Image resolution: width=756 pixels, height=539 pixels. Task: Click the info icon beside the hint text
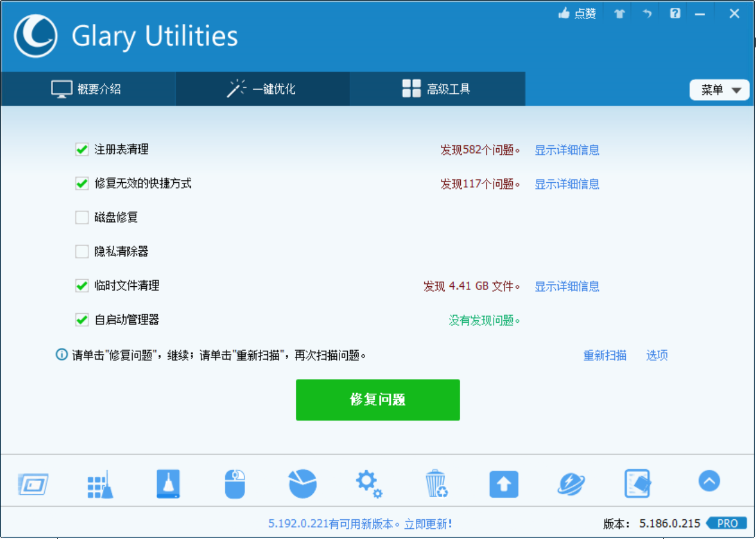coord(62,355)
